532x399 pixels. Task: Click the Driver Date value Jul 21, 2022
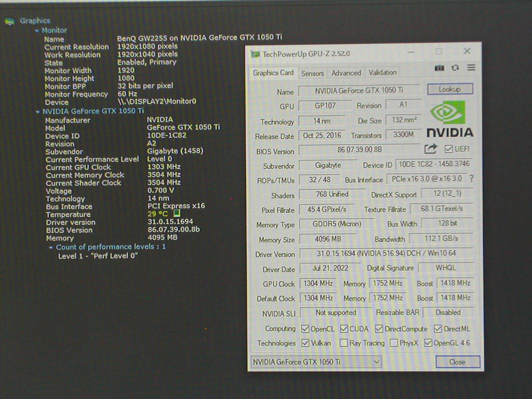tap(331, 268)
